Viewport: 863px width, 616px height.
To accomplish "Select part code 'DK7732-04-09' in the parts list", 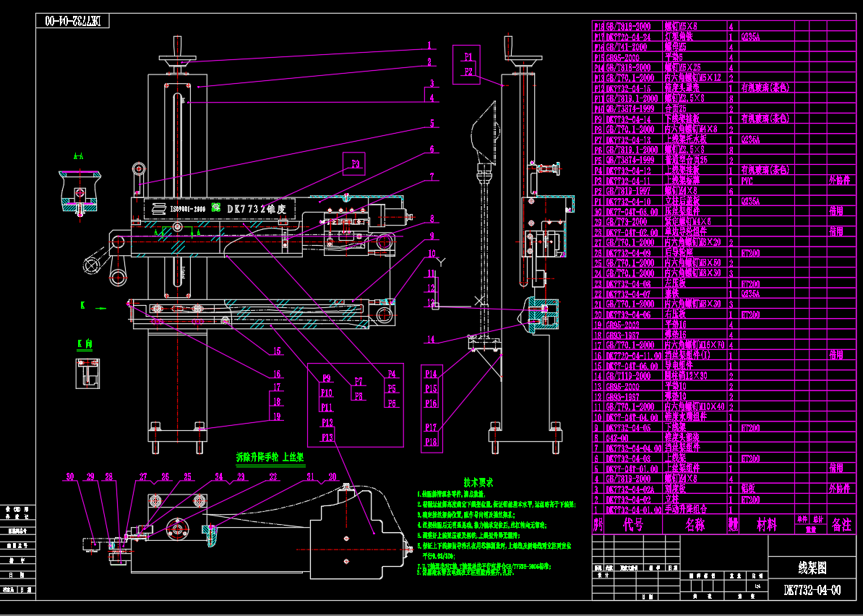I will pyautogui.click(x=629, y=252).
